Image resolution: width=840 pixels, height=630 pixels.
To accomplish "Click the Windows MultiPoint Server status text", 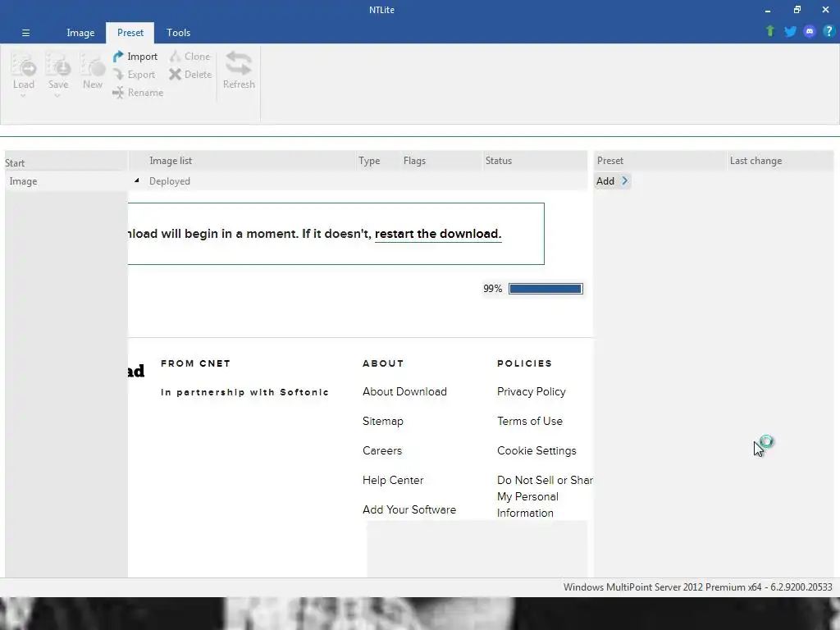I will click(697, 587).
